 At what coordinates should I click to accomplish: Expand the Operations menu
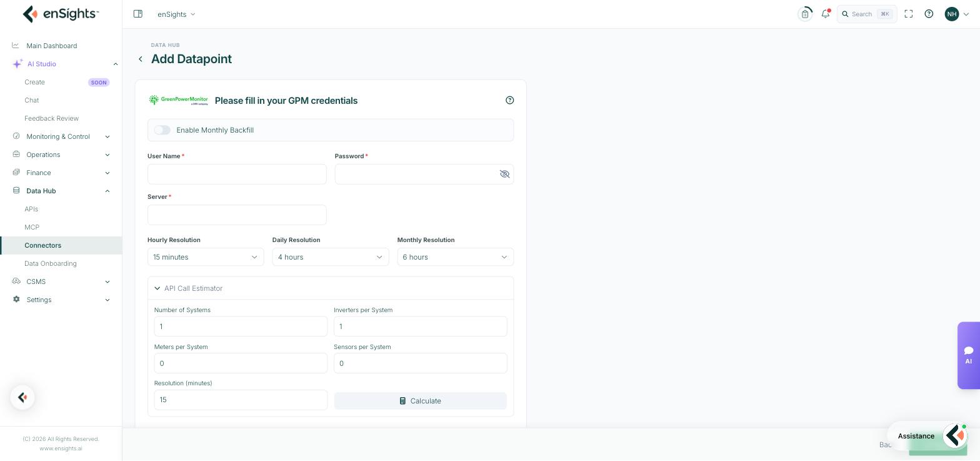point(61,155)
